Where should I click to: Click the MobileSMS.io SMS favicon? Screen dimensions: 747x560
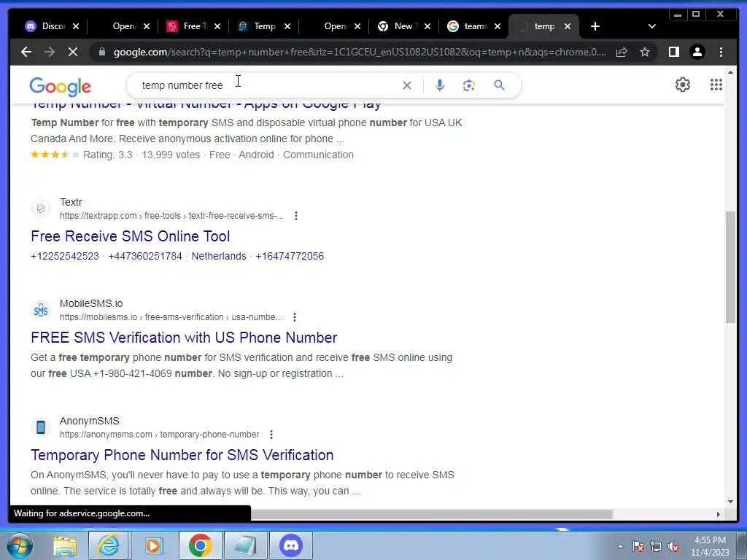41,310
